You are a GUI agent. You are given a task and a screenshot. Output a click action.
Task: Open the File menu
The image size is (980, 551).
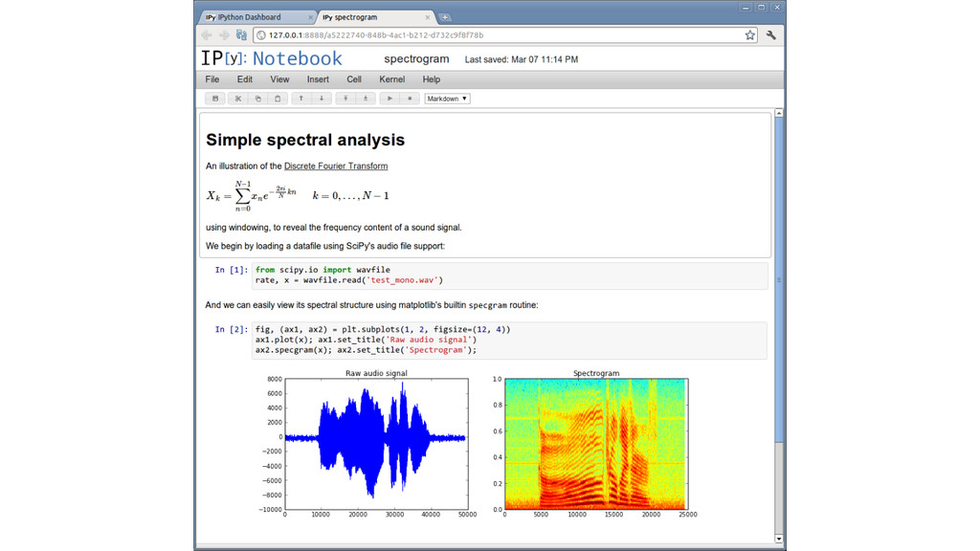point(212,79)
